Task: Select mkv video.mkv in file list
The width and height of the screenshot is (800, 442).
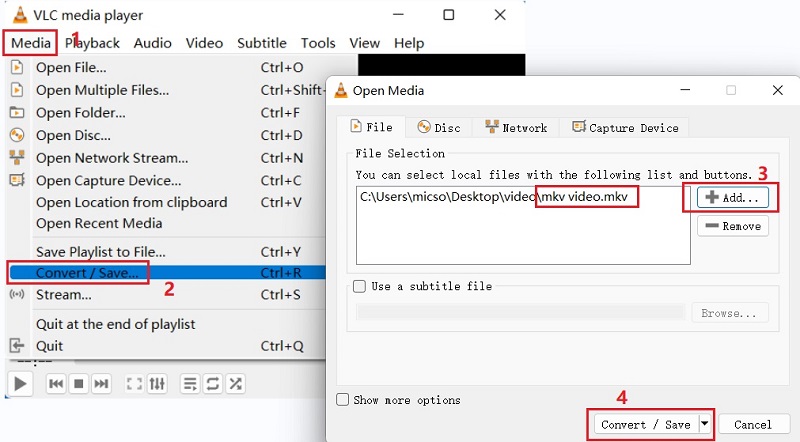Action: (x=586, y=197)
